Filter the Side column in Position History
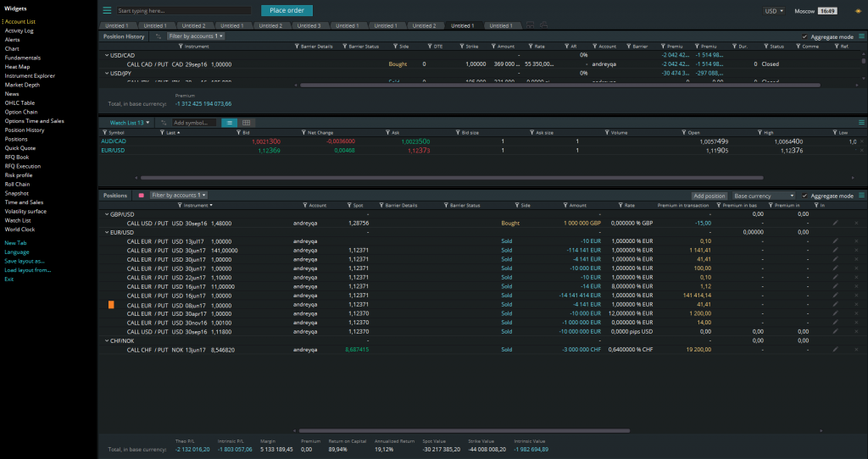This screenshot has height=459, width=868. (395, 47)
